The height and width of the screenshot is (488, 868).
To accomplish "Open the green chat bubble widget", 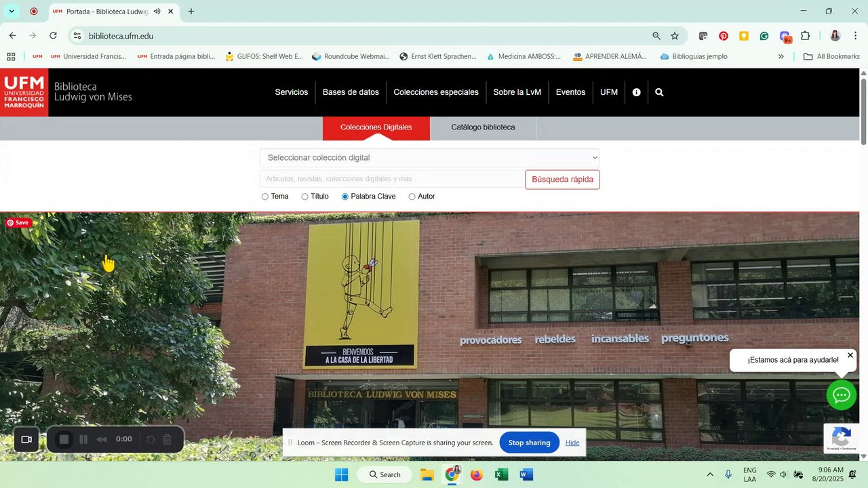I will (x=842, y=395).
